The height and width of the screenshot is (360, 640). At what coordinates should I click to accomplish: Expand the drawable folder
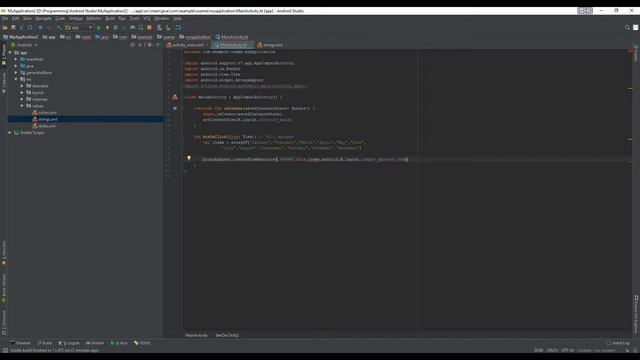point(22,86)
